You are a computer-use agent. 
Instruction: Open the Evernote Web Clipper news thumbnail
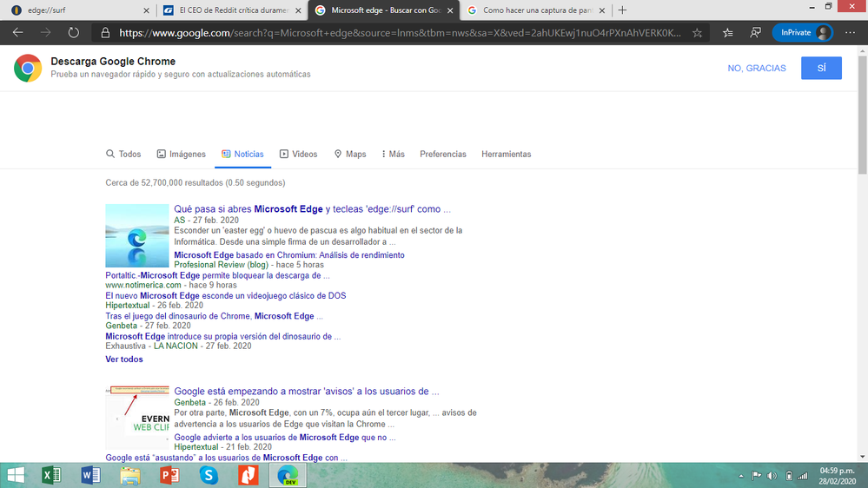pyautogui.click(x=137, y=418)
